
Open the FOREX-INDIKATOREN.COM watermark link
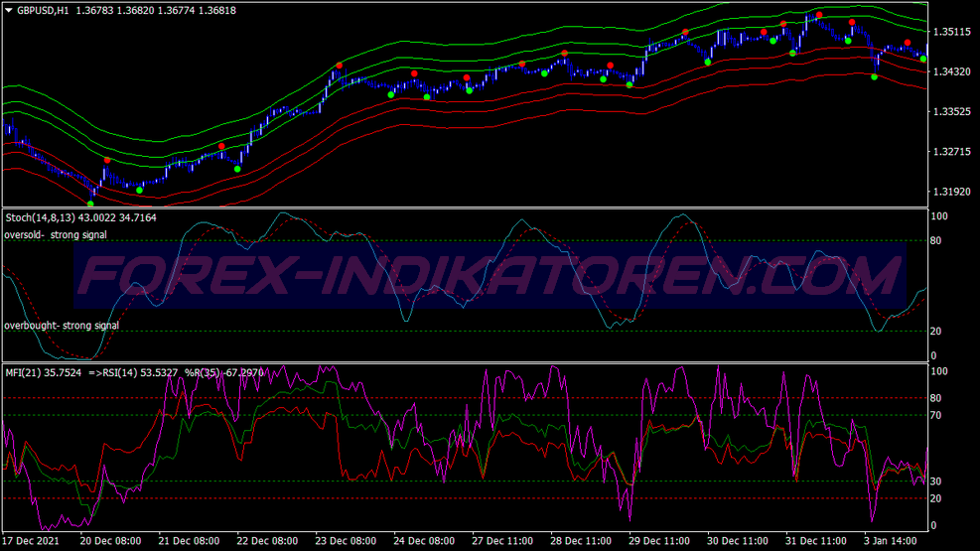point(489,275)
